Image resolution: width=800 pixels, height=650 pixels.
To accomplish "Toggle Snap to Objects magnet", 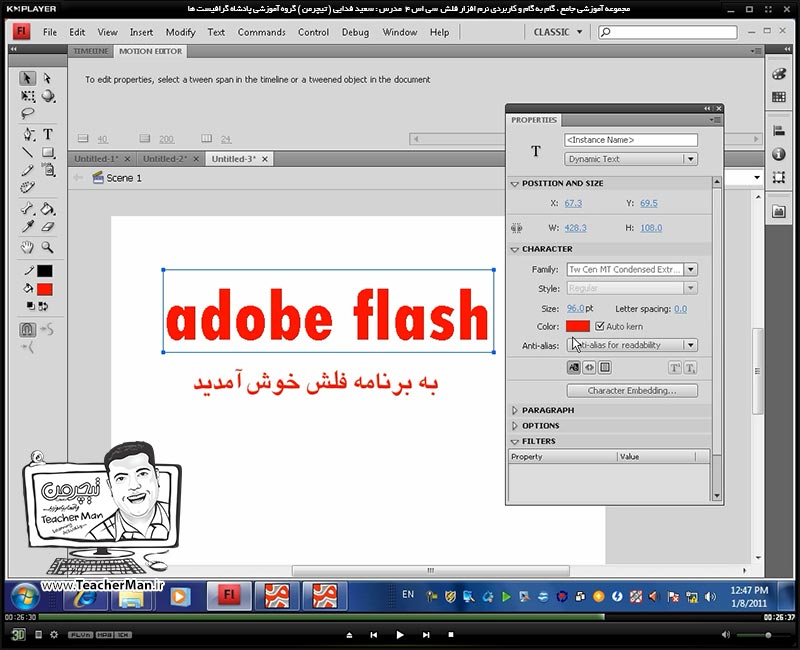I will click(x=28, y=330).
